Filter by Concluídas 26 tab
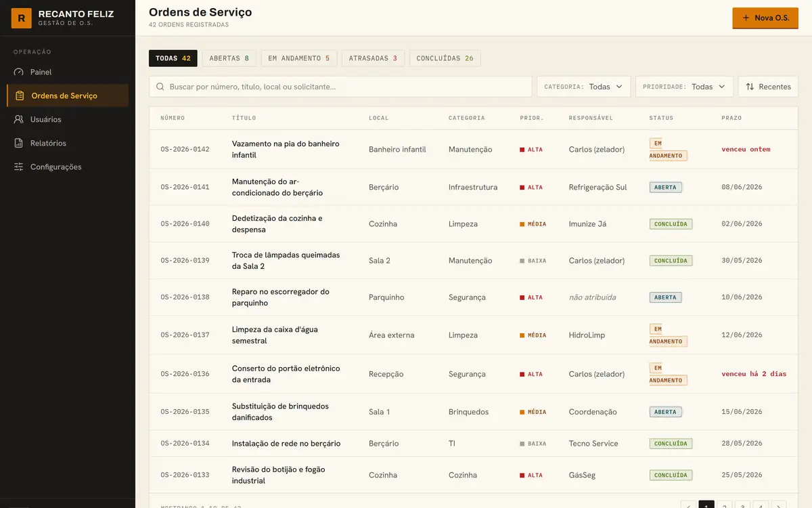 (x=445, y=58)
